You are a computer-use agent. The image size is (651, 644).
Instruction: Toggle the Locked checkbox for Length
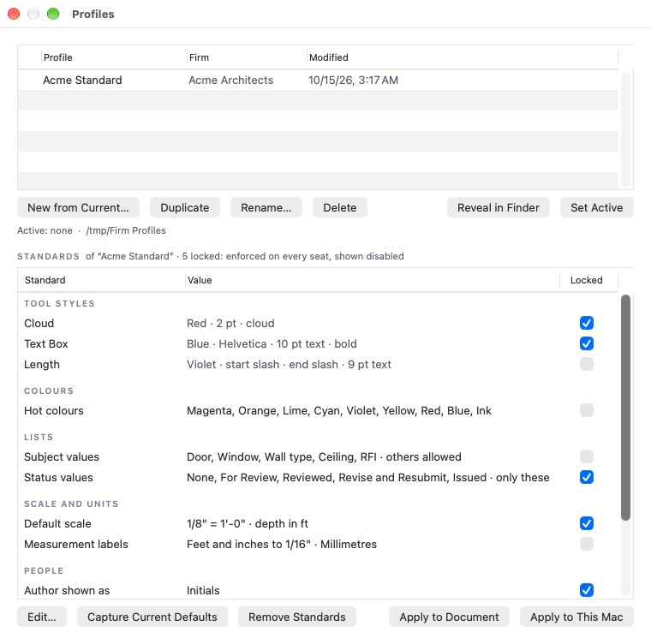pos(586,364)
